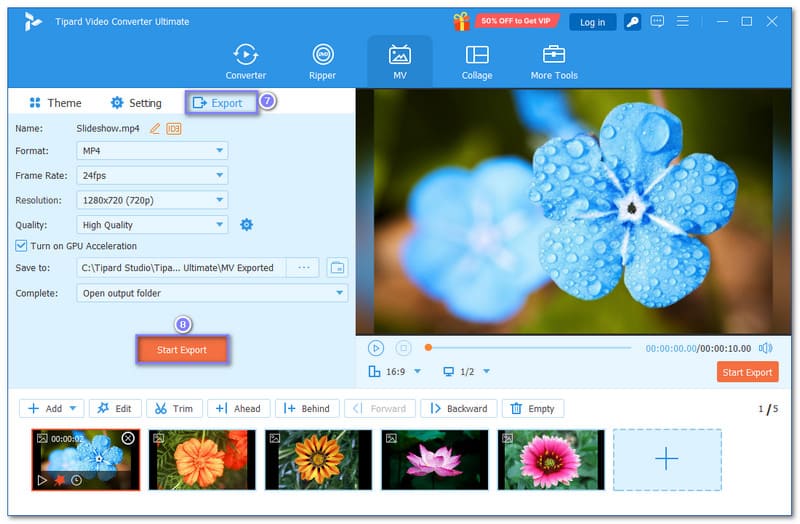Select the yellow-orange gazania thumbnail

click(x=318, y=460)
